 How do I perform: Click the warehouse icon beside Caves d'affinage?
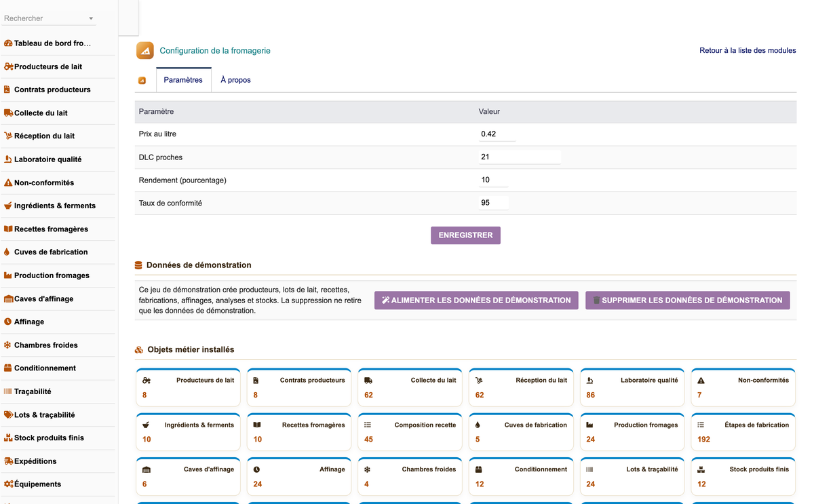point(9,298)
